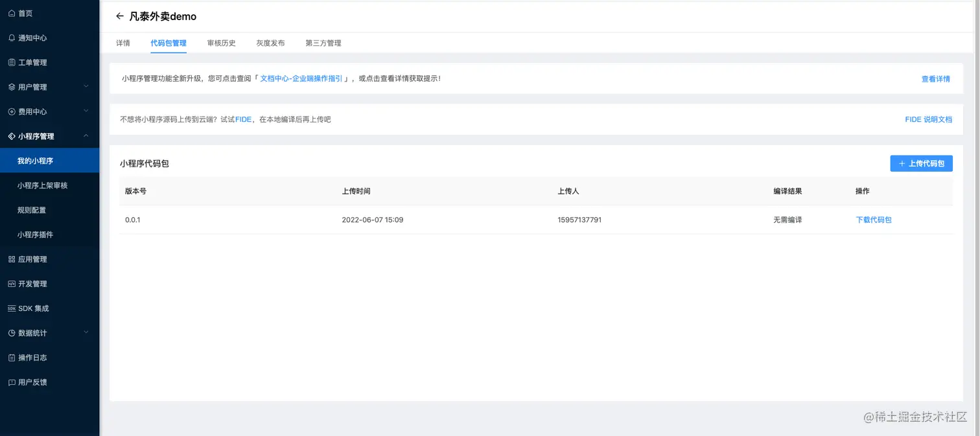This screenshot has height=436, width=980.
Task: Open the 应用管理 menu item
Action: click(49, 259)
